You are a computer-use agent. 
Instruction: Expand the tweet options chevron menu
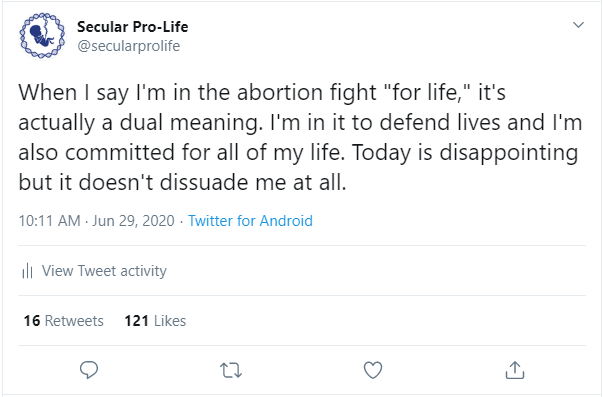pos(578,25)
